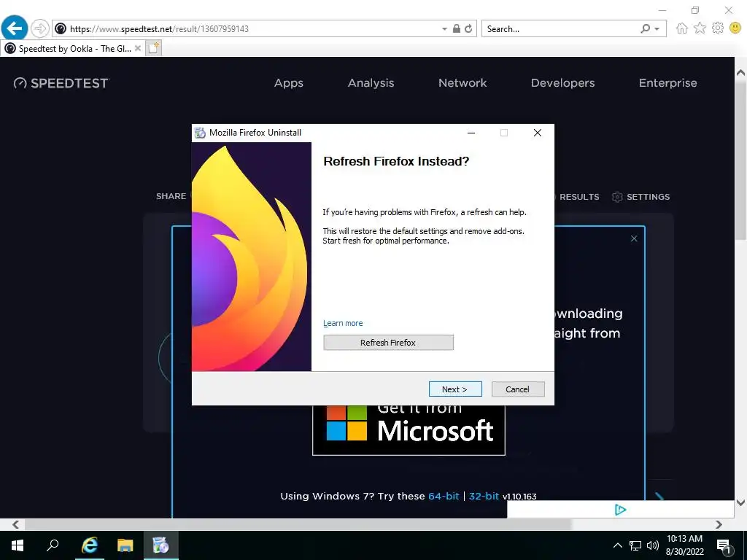
Task: Open the favorites star icon
Action: tap(700, 28)
